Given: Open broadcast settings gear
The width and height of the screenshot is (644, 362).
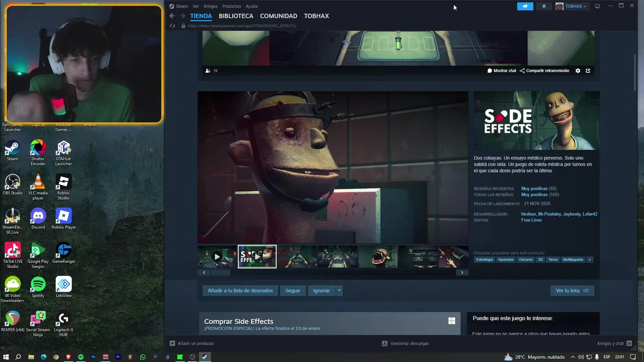Looking at the screenshot, I should [x=578, y=71].
